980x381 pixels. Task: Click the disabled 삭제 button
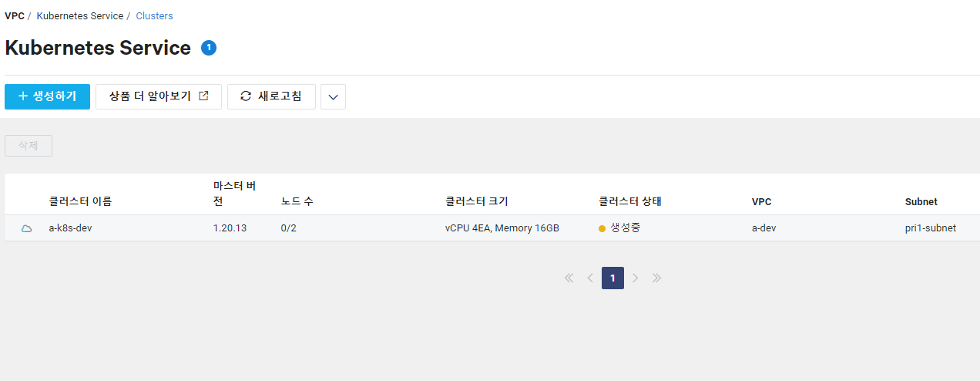click(29, 146)
